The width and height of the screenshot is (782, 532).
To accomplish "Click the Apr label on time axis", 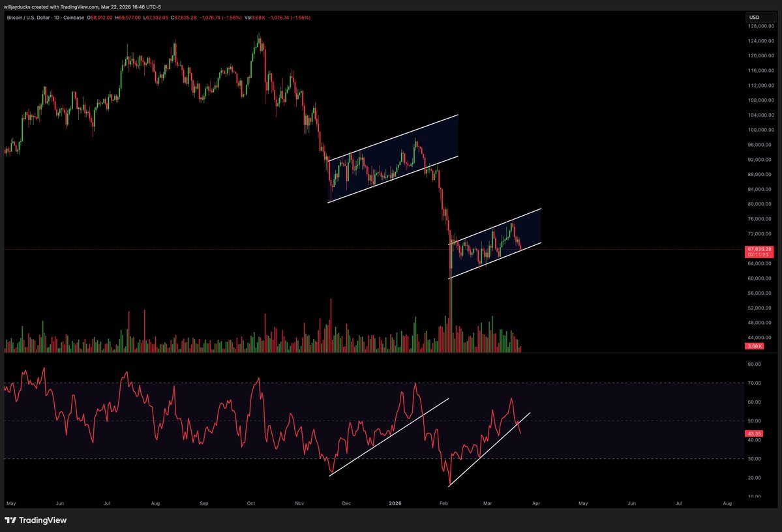I will click(x=536, y=503).
